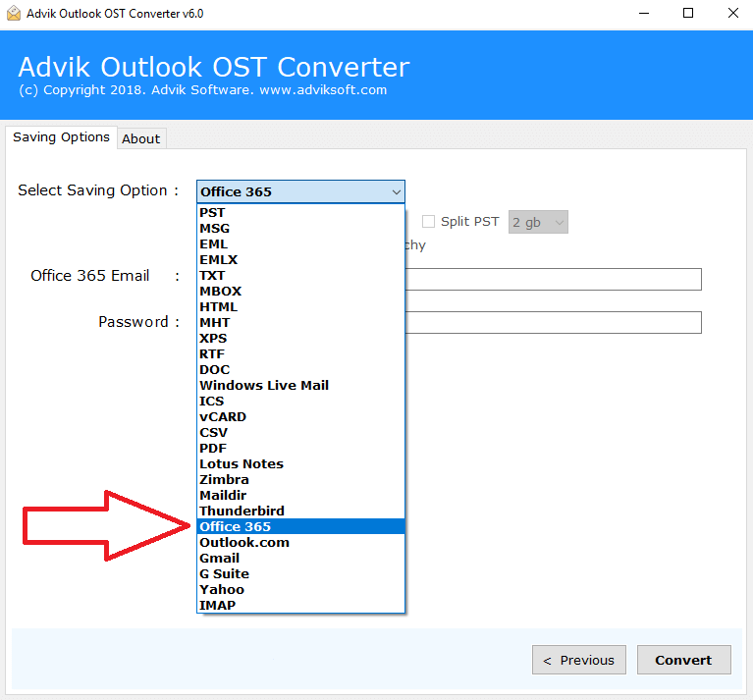Image resolution: width=753 pixels, height=700 pixels.
Task: Pick EML format option
Action: click(x=300, y=243)
